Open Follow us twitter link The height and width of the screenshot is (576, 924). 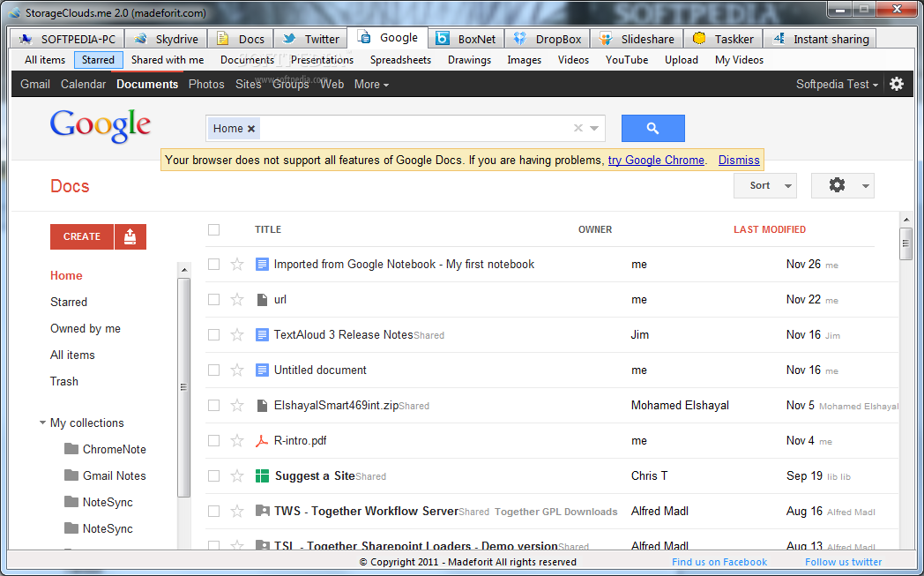[x=843, y=562]
